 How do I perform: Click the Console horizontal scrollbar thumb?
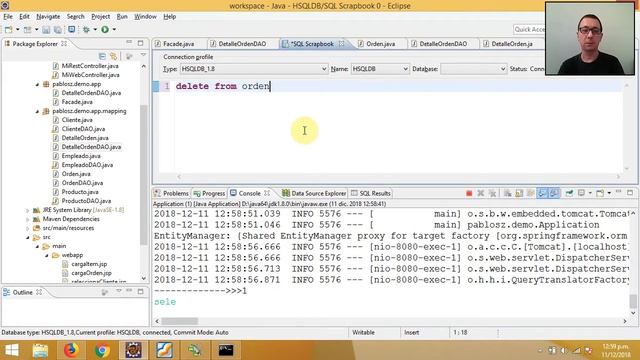click(x=180, y=321)
